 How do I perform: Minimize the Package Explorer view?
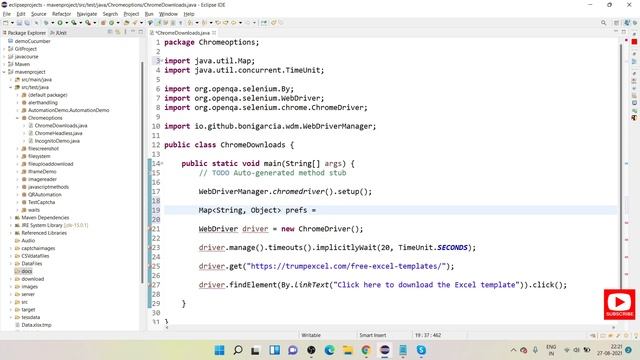(x=133, y=32)
